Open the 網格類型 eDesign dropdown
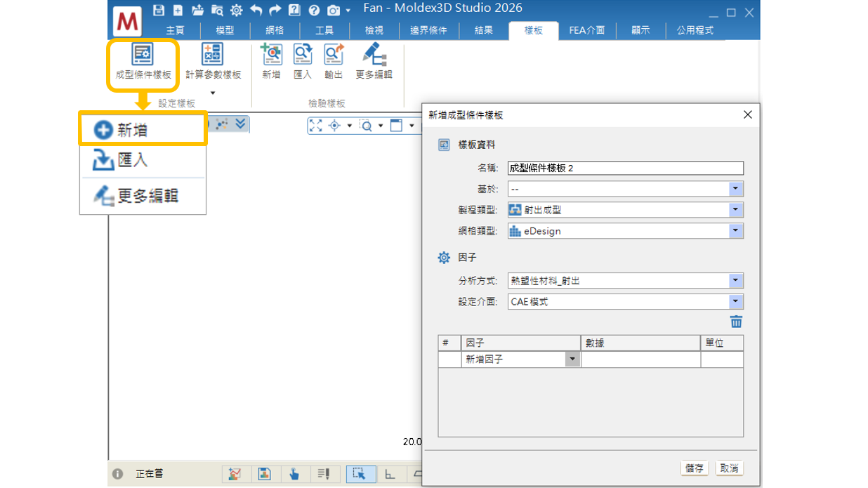868x488 pixels. [625, 231]
